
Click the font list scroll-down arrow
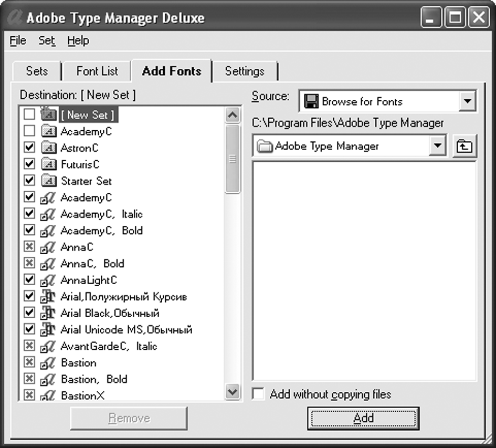(233, 392)
